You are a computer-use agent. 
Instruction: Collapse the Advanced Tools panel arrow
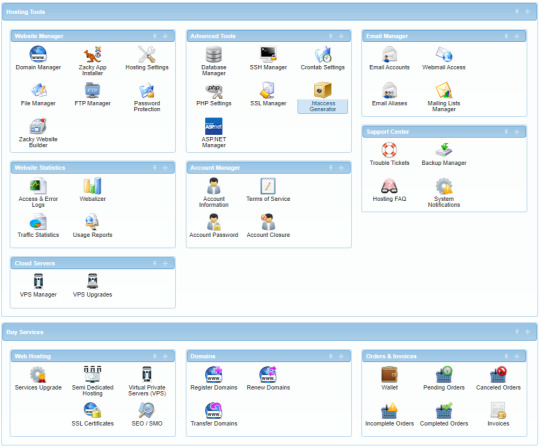pyautogui.click(x=330, y=36)
